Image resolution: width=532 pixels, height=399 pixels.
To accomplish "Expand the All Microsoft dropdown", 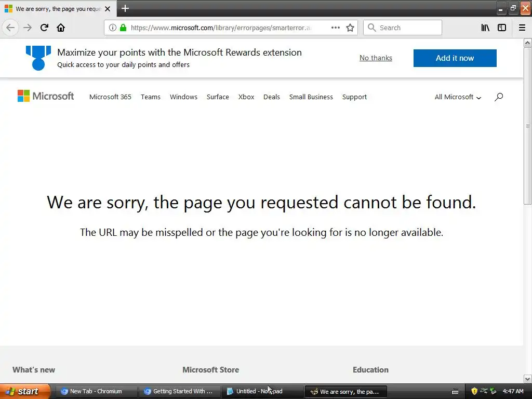I will 458,97.
